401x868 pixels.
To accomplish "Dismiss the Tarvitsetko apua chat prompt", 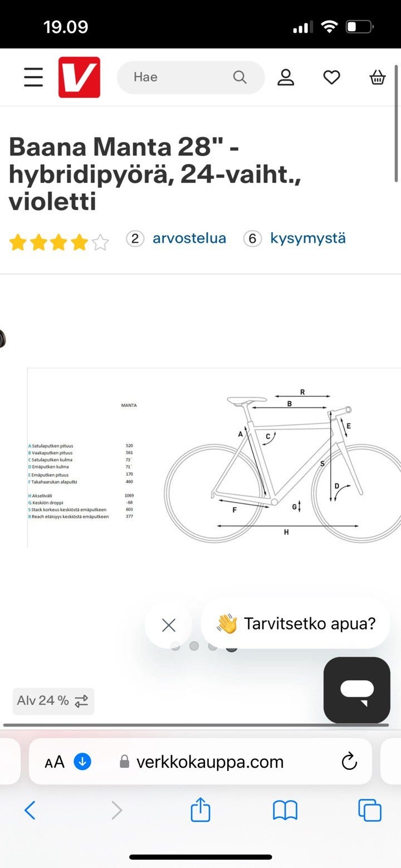I will 169,625.
